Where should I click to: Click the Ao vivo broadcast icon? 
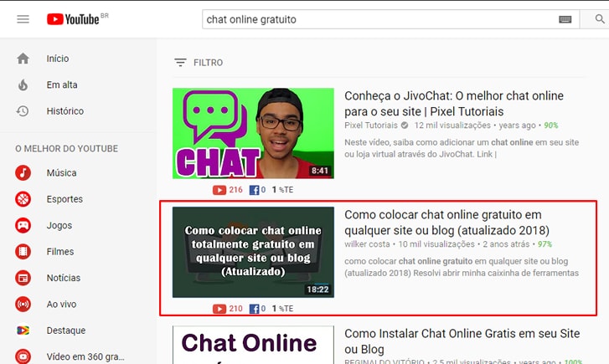point(23,304)
